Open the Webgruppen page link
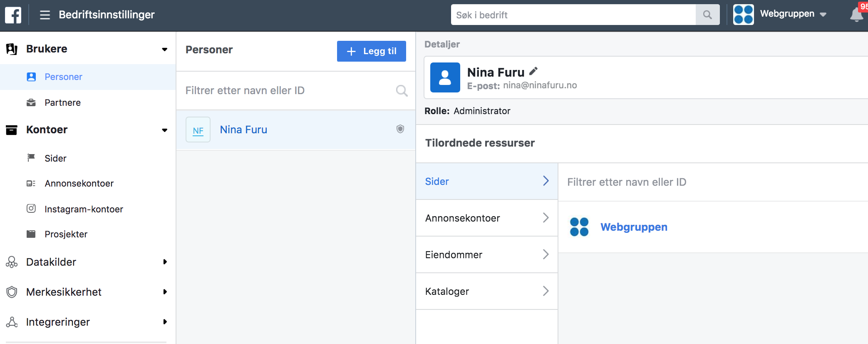 [x=634, y=227]
